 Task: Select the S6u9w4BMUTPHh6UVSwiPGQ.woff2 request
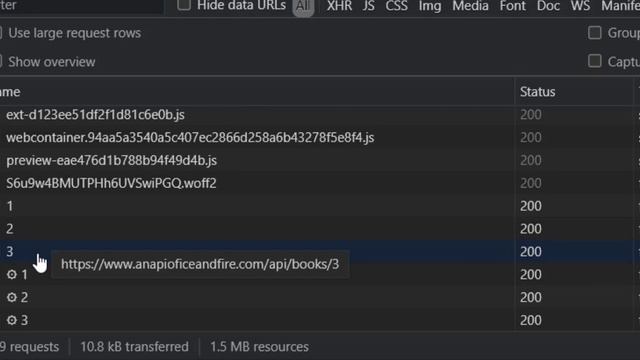tap(111, 183)
